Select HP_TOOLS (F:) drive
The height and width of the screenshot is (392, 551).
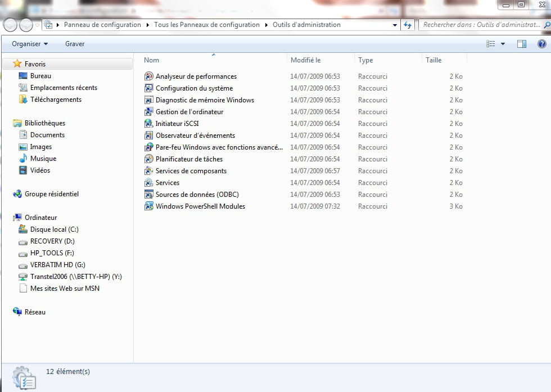tap(52, 253)
